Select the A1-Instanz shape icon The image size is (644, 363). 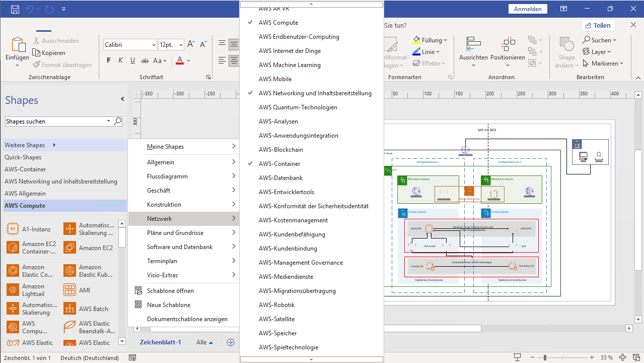point(13,229)
